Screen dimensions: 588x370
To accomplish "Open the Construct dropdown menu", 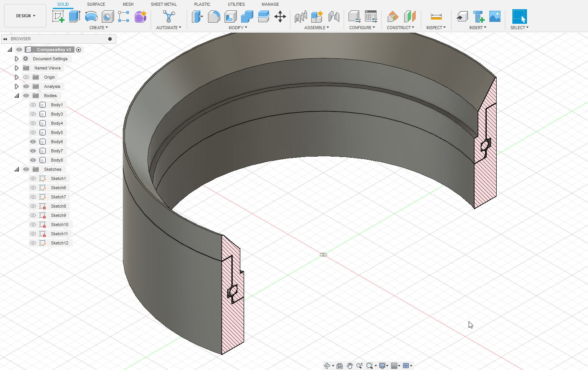I will (x=400, y=28).
